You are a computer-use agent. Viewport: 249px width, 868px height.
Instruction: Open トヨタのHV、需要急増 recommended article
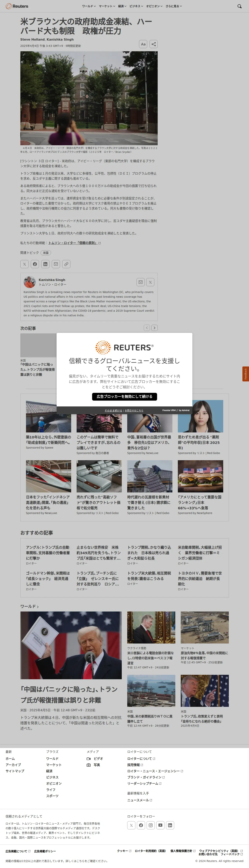pos(200,578)
